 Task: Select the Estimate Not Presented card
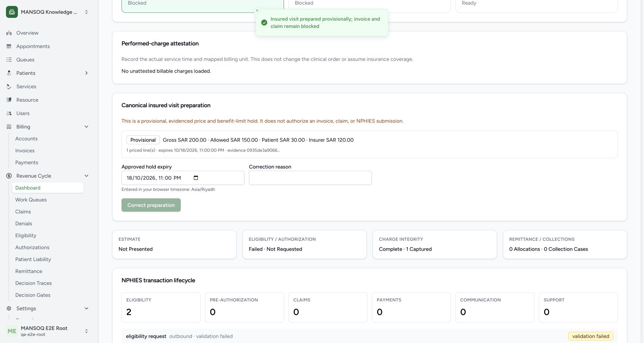(x=174, y=244)
